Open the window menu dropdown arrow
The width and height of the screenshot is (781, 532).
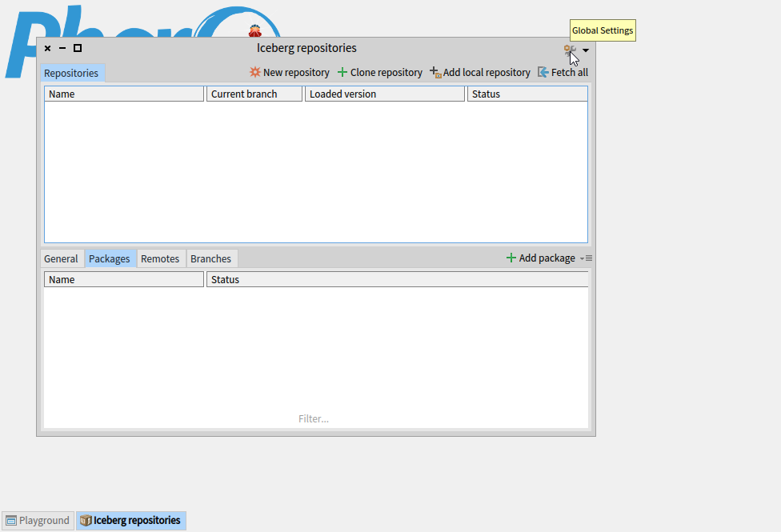point(586,50)
